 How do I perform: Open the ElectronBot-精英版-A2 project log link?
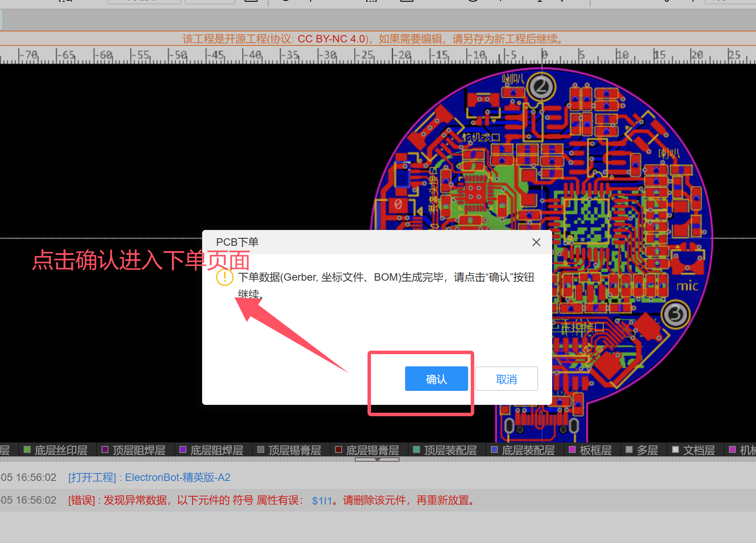tap(178, 477)
